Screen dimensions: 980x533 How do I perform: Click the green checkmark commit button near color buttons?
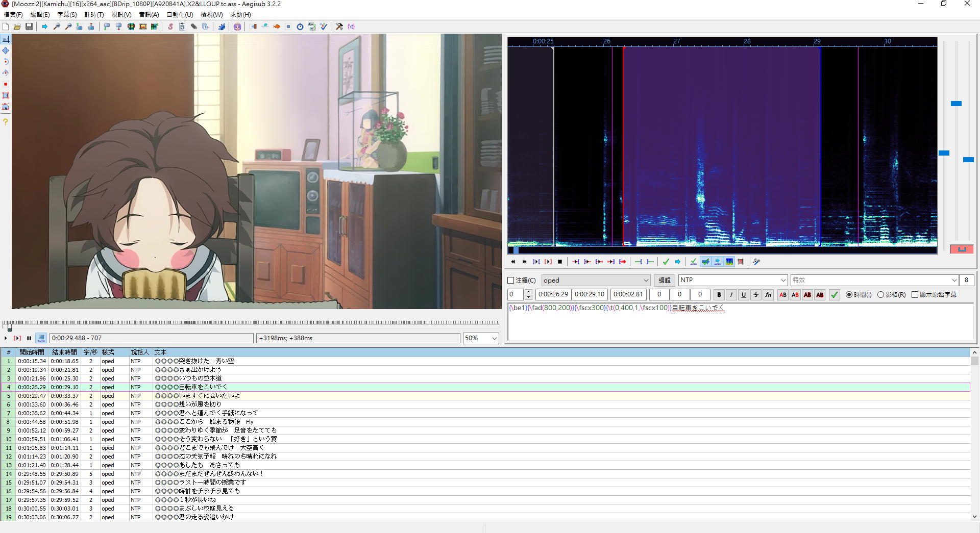click(835, 295)
